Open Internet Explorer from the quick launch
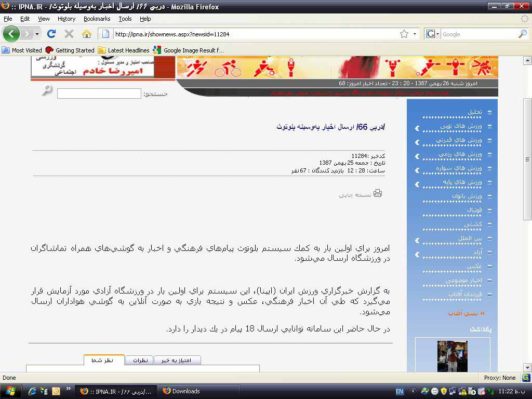The height and width of the screenshot is (399, 532). pos(32,391)
